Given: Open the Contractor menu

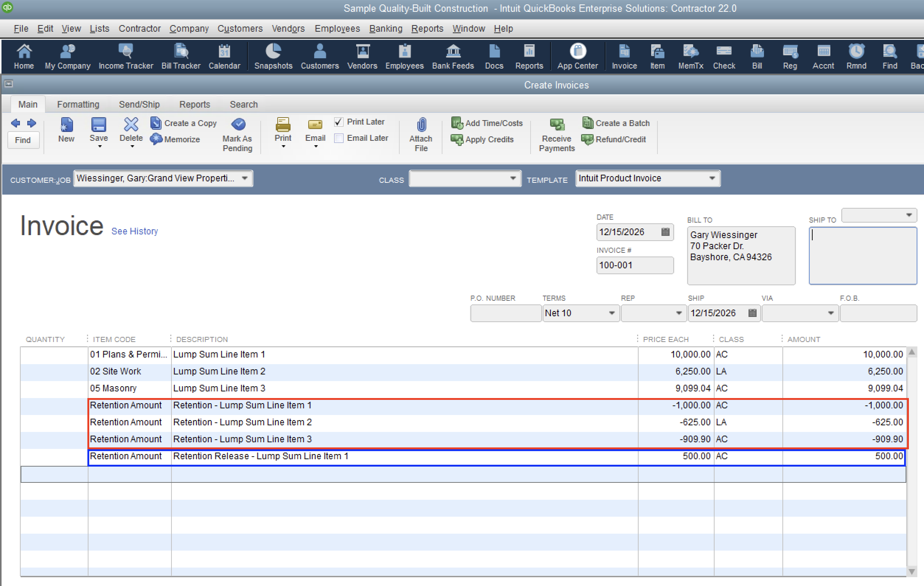Looking at the screenshot, I should 140,29.
